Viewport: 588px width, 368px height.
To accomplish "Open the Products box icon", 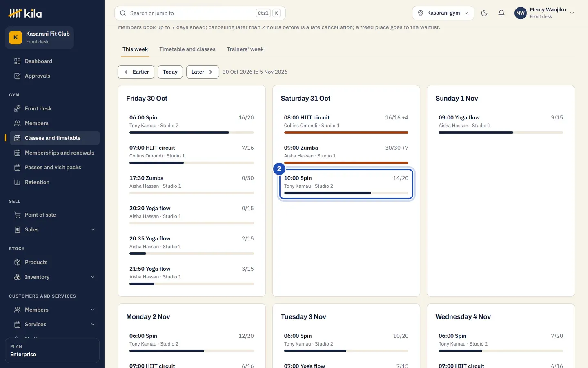I will [17, 262].
